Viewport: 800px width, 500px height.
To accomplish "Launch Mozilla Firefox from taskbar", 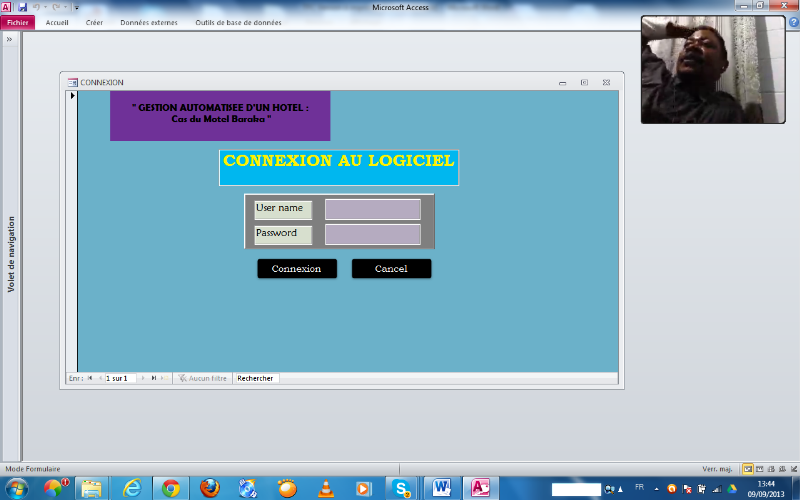I will [x=210, y=488].
